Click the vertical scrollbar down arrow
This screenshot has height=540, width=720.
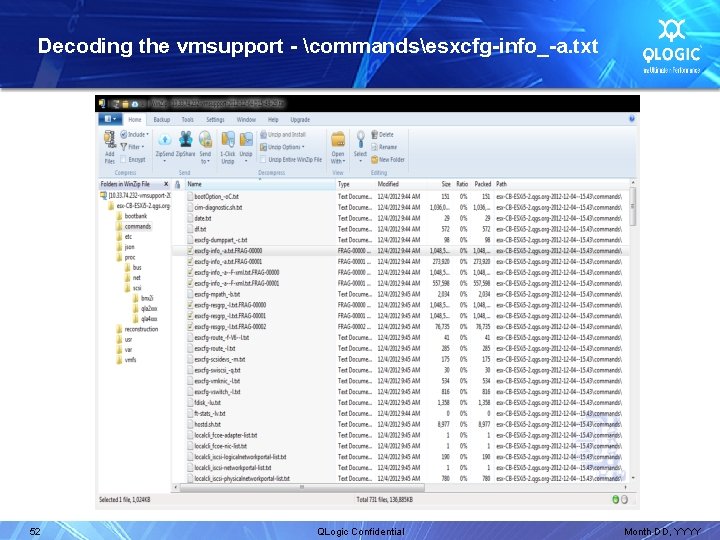point(633,478)
